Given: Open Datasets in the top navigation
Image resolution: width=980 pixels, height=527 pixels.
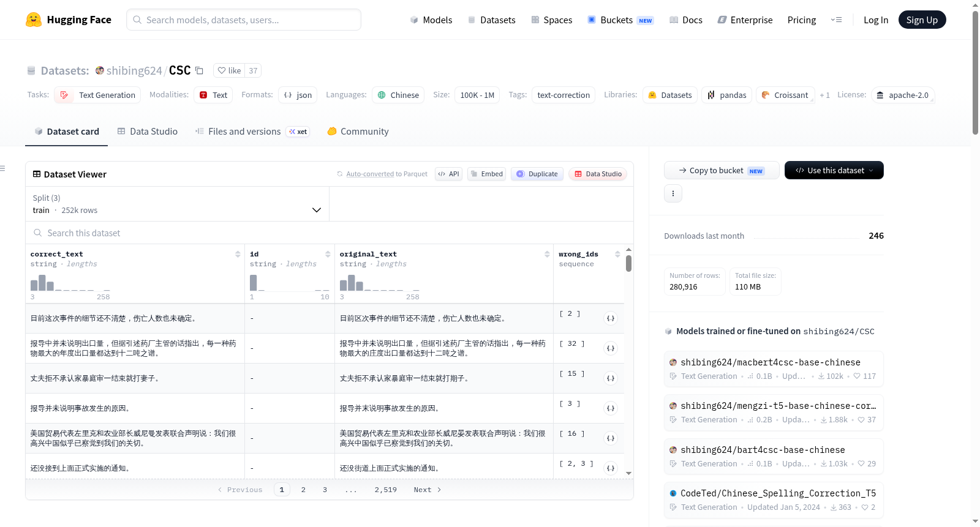Looking at the screenshot, I should 491,20.
